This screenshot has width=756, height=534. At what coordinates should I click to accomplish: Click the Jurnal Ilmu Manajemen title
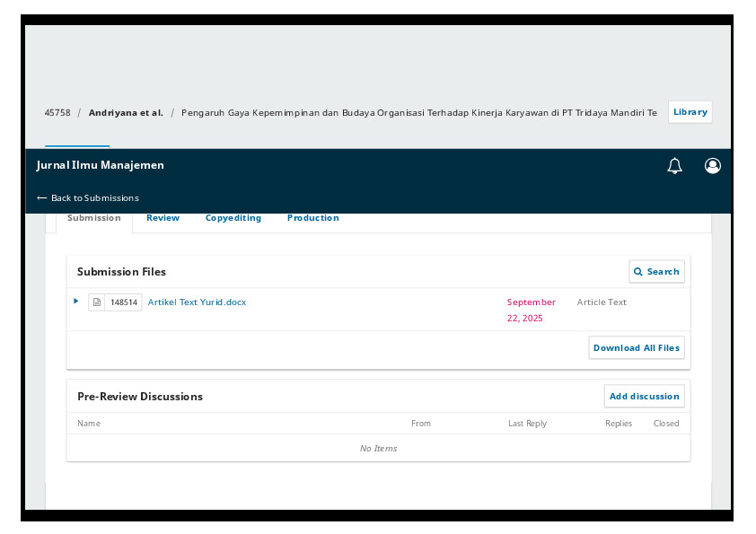[x=100, y=165]
